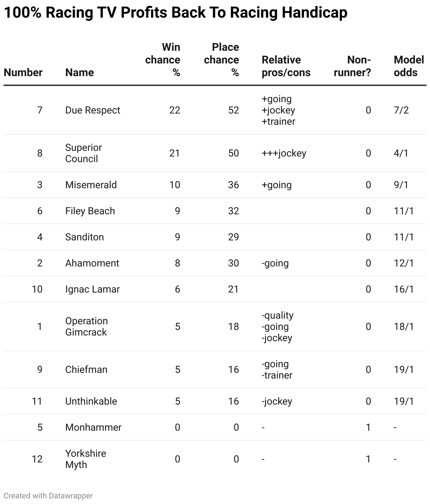Viewport: 430px width, 504px height.
Task: Click the 'Win chance %' column header
Action: pos(162,60)
